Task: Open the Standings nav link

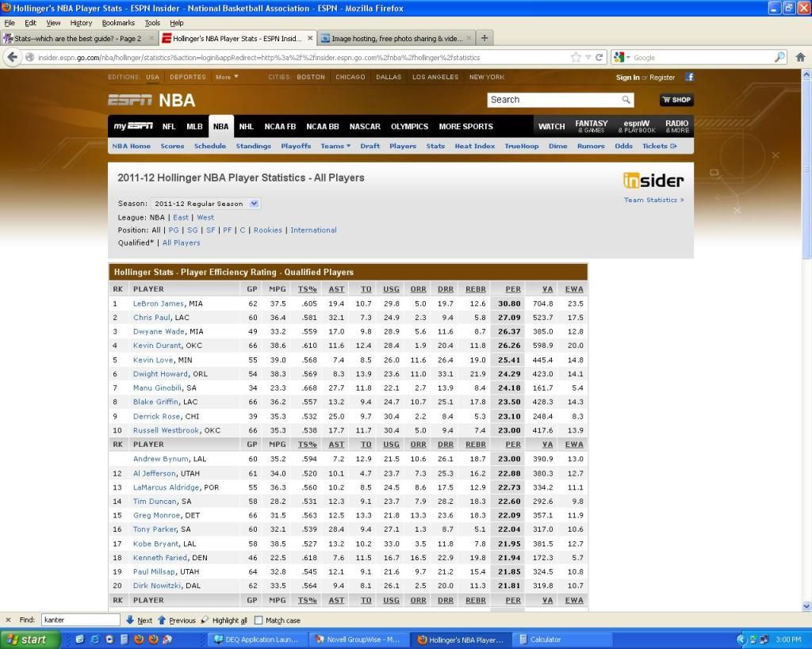Action: pyautogui.click(x=253, y=146)
